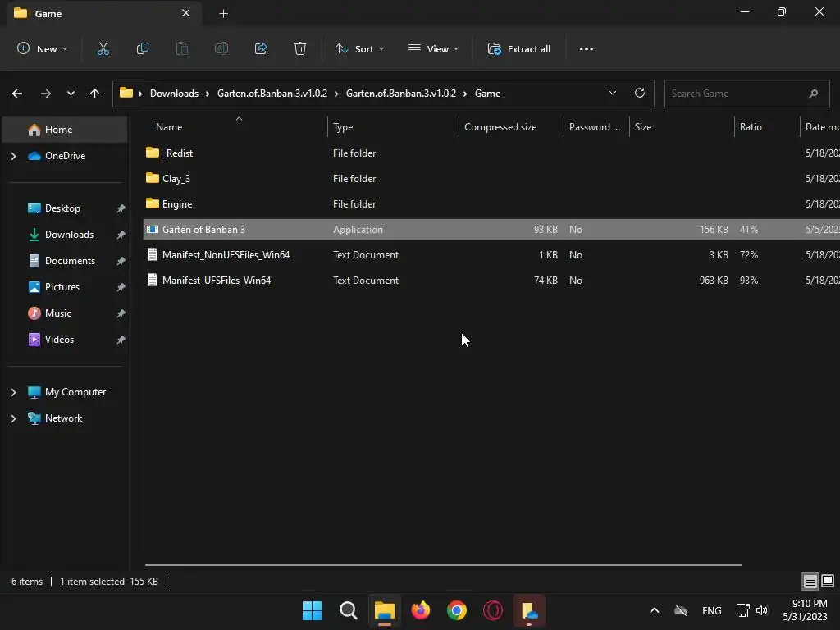Viewport: 840px width, 630px height.
Task: Sort by the Ratio column header
Action: [x=751, y=127]
